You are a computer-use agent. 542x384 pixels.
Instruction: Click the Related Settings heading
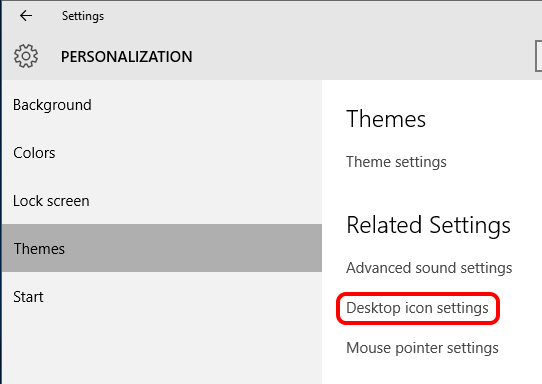pyautogui.click(x=428, y=225)
